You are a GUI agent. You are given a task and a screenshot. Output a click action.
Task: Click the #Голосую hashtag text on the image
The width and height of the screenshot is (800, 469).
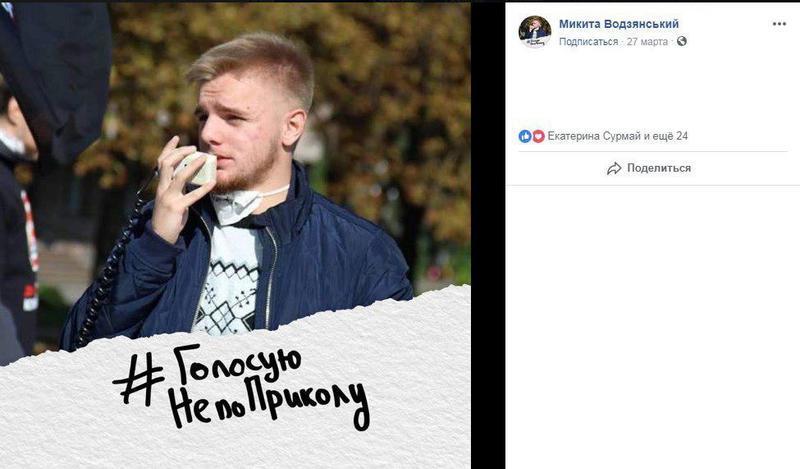click(x=208, y=372)
